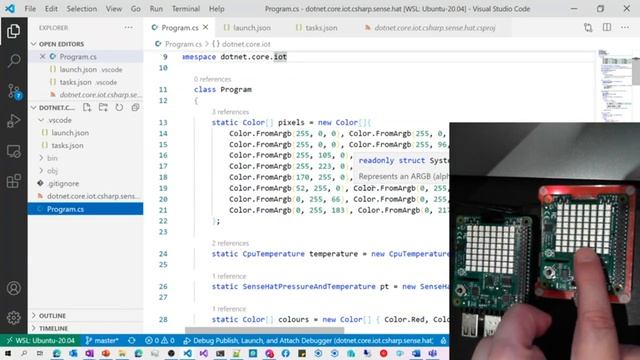Viewport: 640px width, 360px height.
Task: Open the Windows Start menu
Action: pyautogui.click(x=7, y=353)
